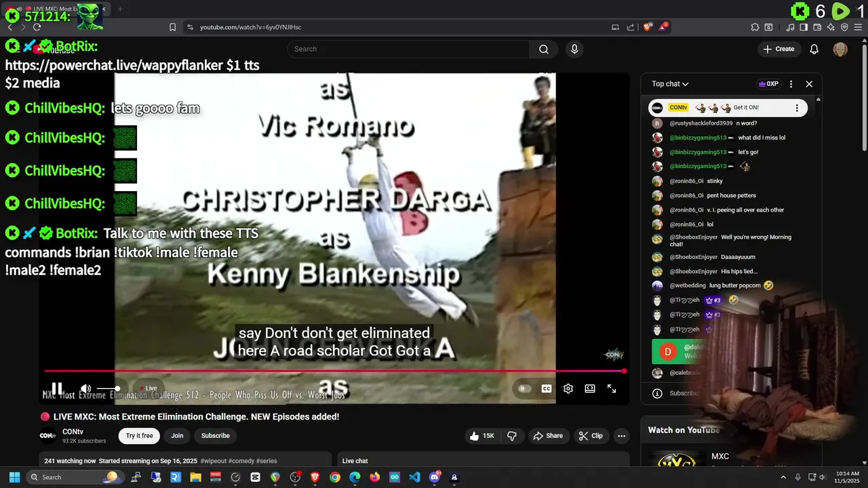Close the live chat panel
868x488 pixels.
click(809, 84)
